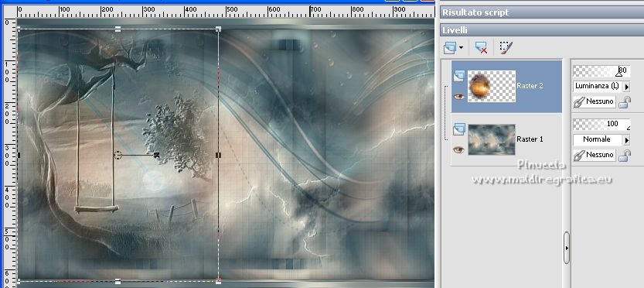Click the Raster 2 opacity slider
Image resolution: width=644 pixels, height=288 pixels.
[x=601, y=70]
